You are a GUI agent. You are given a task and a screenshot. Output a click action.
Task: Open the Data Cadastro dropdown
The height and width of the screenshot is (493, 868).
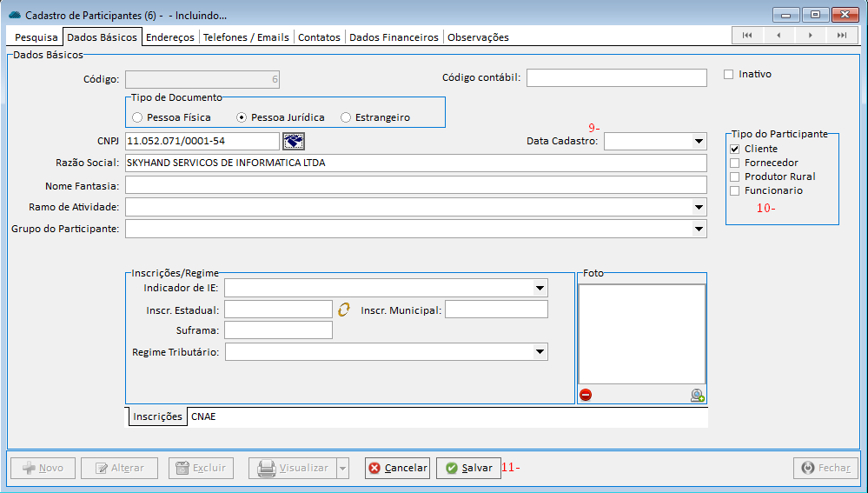699,141
